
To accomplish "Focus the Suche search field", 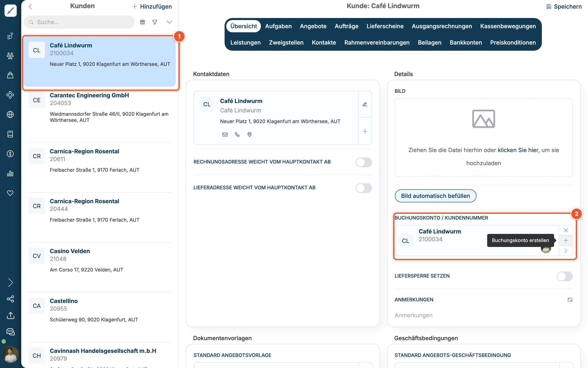I will point(79,22).
